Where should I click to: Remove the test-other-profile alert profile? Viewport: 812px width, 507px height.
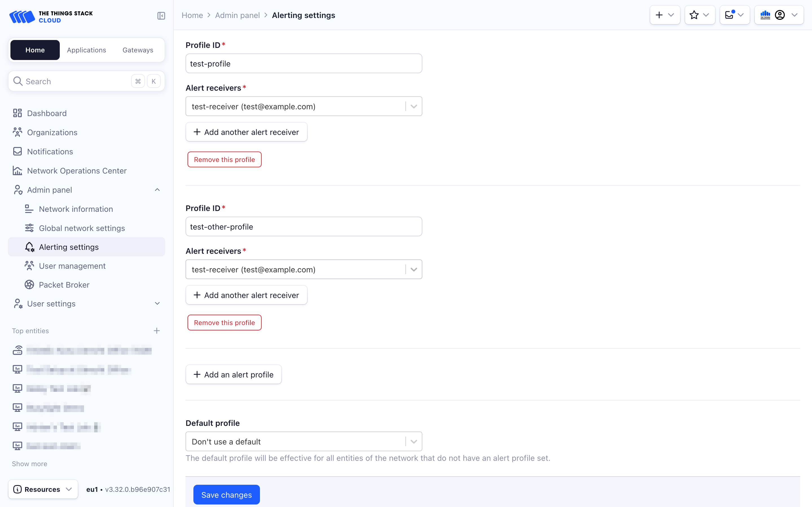(x=224, y=322)
